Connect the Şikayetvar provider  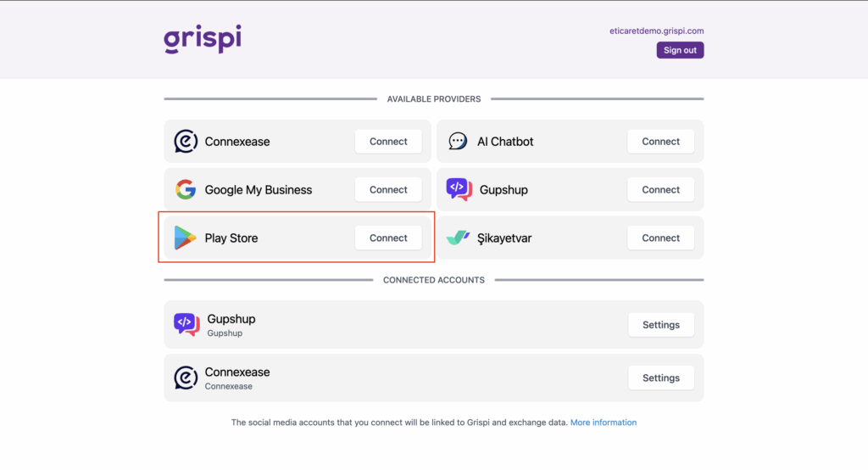pos(660,238)
